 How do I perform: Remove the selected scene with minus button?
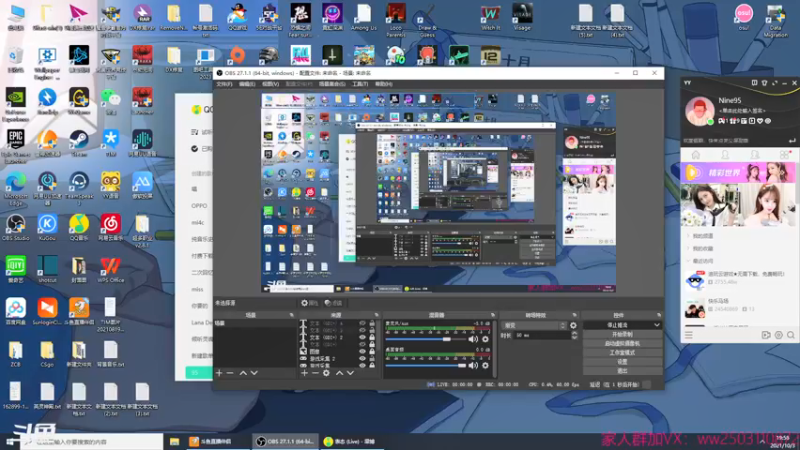coord(230,373)
